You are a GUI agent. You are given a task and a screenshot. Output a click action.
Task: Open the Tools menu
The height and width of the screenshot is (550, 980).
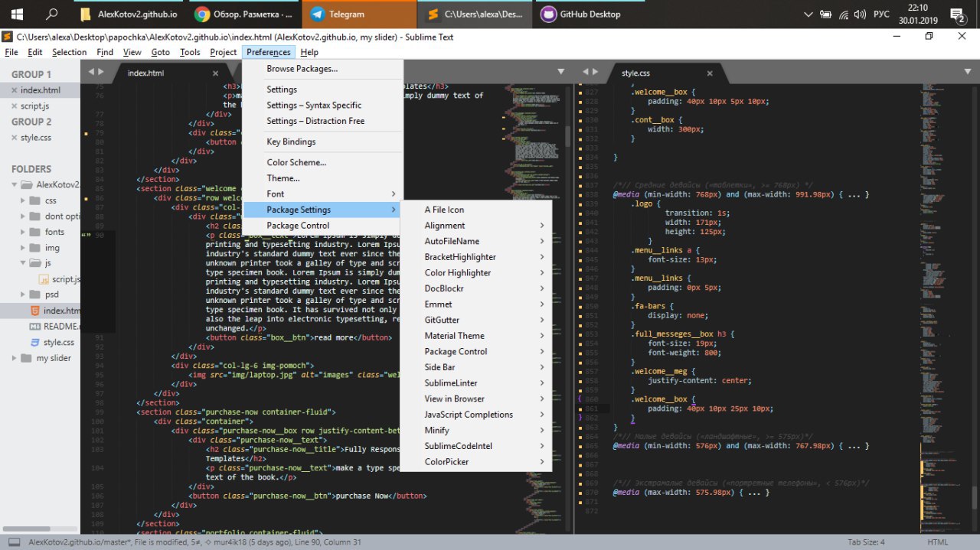[190, 52]
